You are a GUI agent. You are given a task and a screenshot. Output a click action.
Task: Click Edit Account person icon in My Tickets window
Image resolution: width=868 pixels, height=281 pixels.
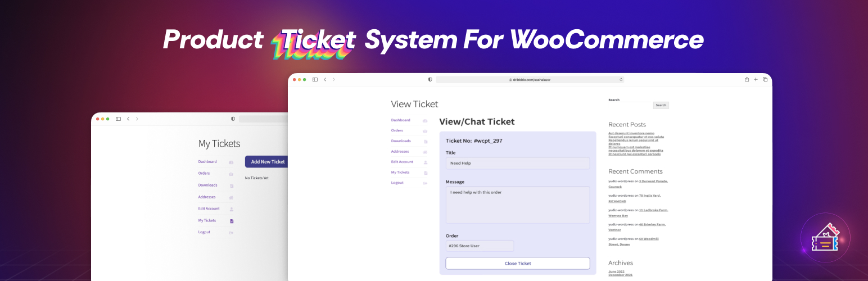[x=231, y=209]
